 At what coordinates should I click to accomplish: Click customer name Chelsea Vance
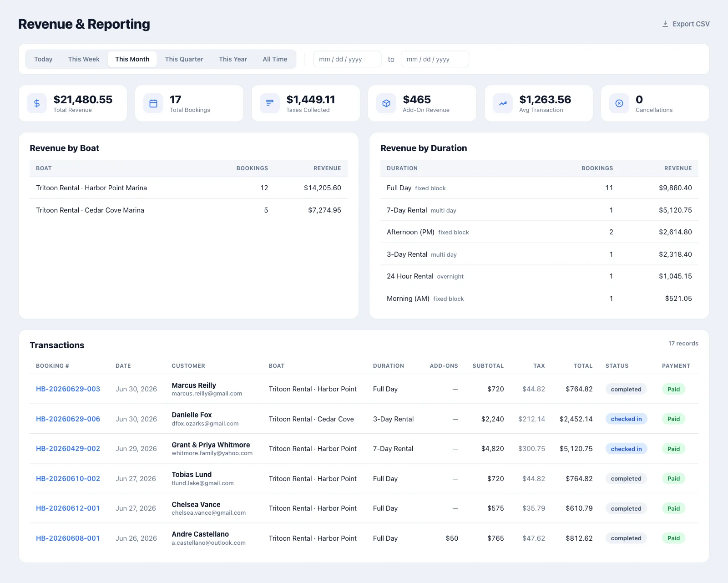tap(196, 505)
